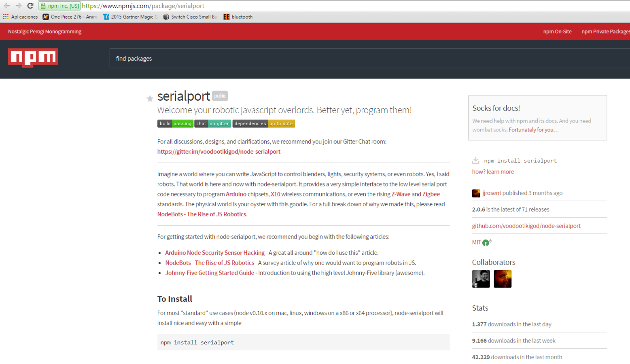This screenshot has height=364, width=630.
Task: Open the first collaborator's avatar
Action: coord(481,279)
